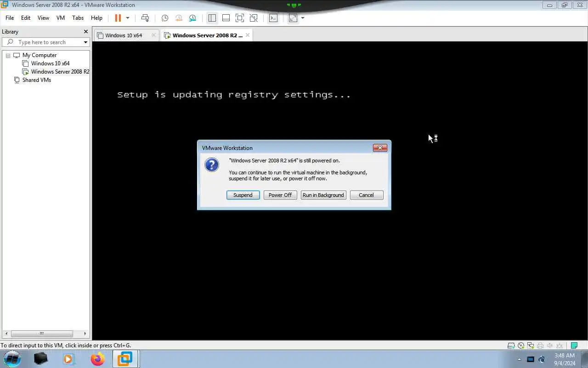
Task: Open Firefox from the taskbar
Action: point(97,359)
